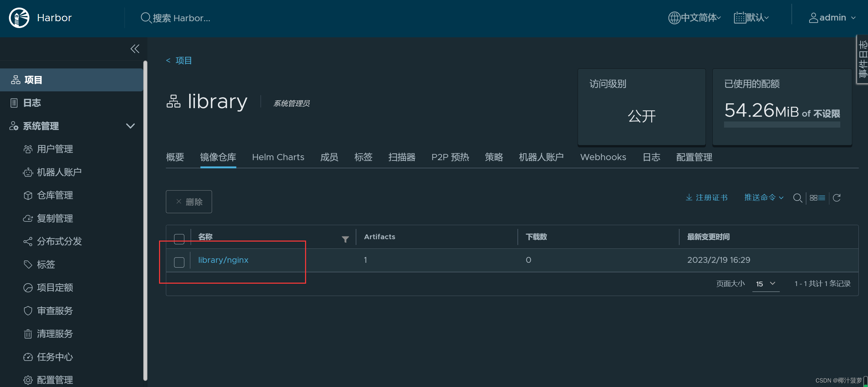Click the 2023/2/19 16:29 timestamp cell

click(719, 260)
